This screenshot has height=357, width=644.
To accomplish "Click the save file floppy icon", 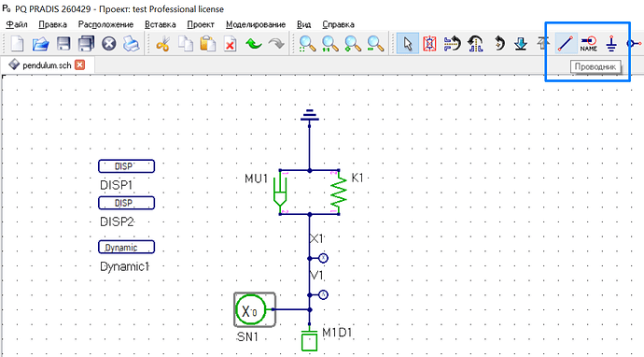I will point(63,44).
